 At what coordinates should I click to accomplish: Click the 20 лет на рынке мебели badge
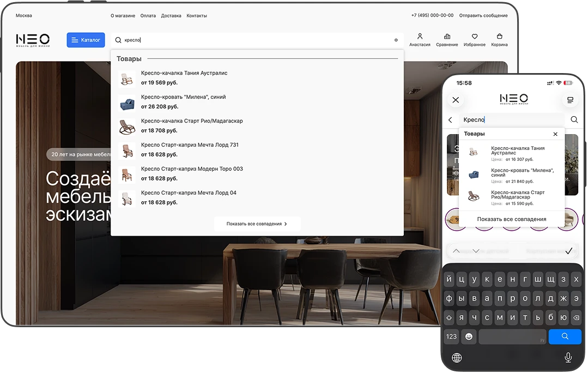click(x=80, y=155)
